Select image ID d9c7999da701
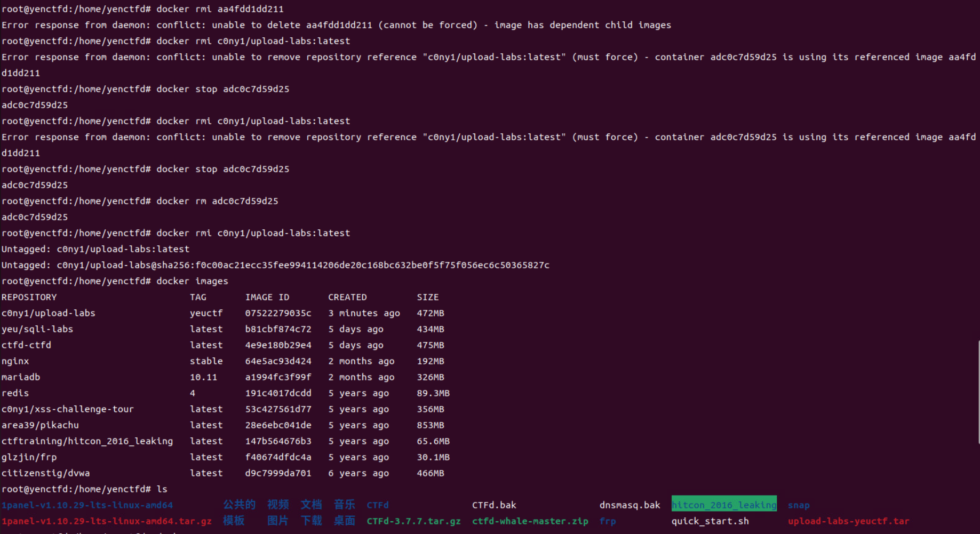Viewport: 980px width, 534px height. pyautogui.click(x=278, y=473)
